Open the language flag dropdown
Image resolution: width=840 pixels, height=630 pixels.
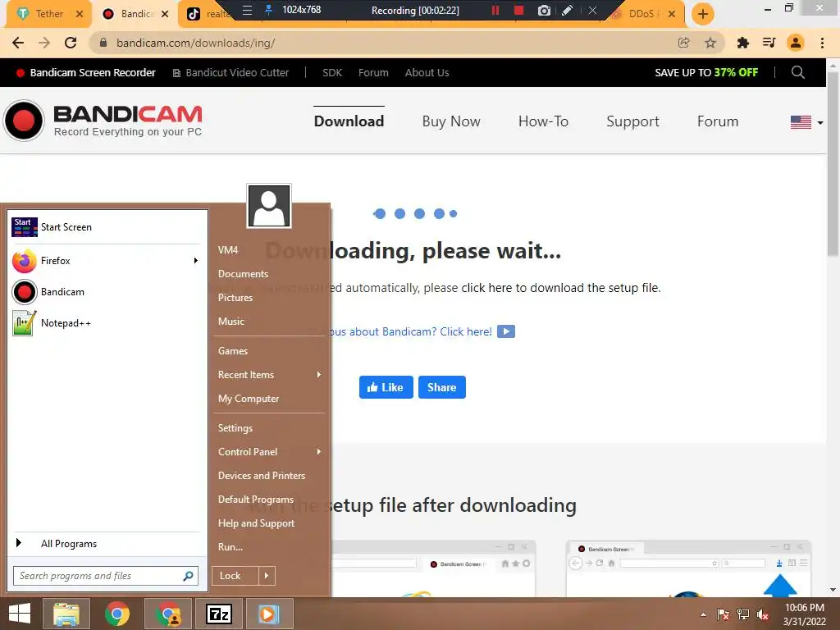pos(806,122)
